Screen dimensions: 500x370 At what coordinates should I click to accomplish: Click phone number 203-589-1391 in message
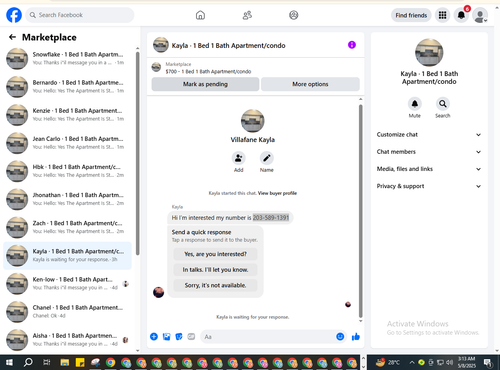pyautogui.click(x=271, y=218)
